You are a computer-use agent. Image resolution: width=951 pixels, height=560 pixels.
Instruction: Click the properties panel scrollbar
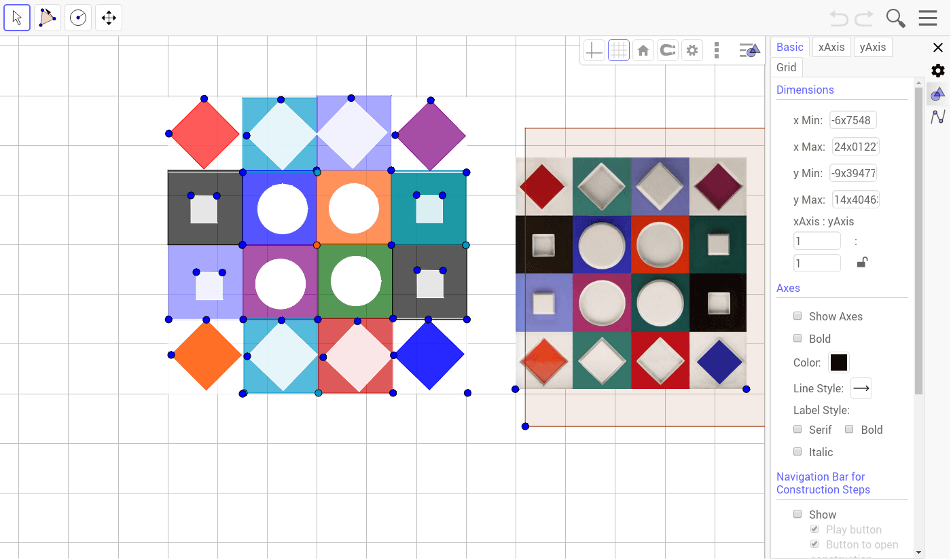(x=919, y=240)
